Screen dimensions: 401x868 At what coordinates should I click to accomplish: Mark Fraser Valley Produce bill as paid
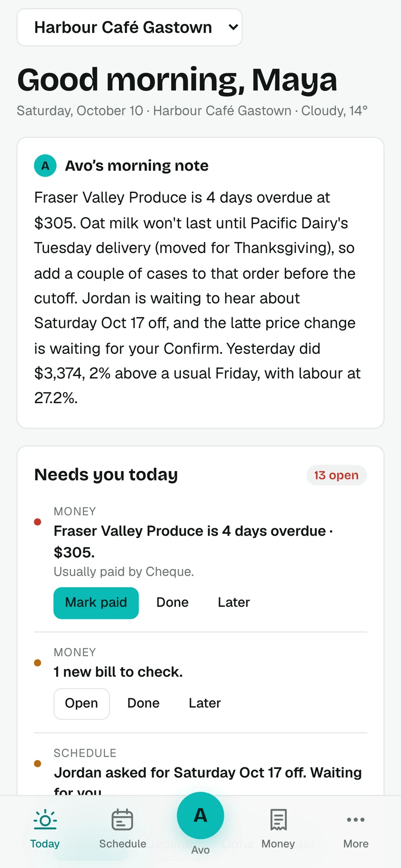96,603
